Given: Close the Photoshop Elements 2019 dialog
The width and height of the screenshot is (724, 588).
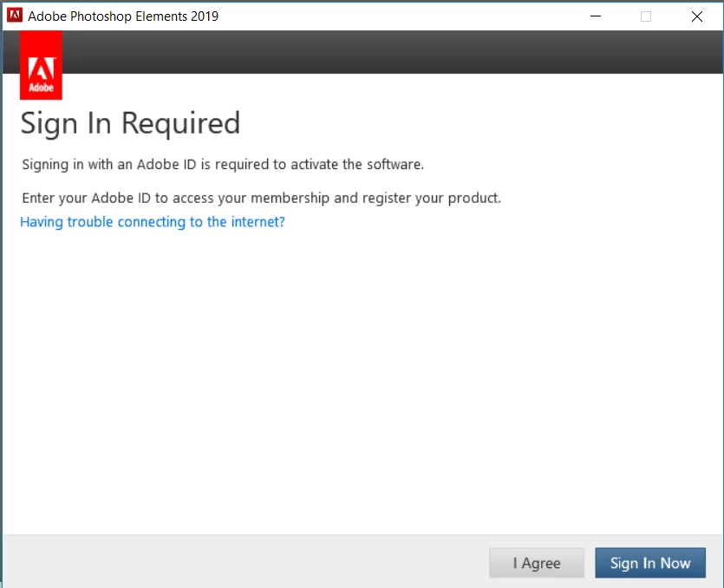Looking at the screenshot, I should tap(697, 16).
